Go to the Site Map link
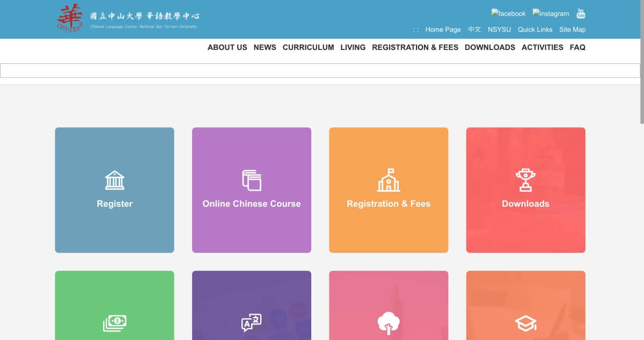This screenshot has width=644, height=340. point(572,30)
